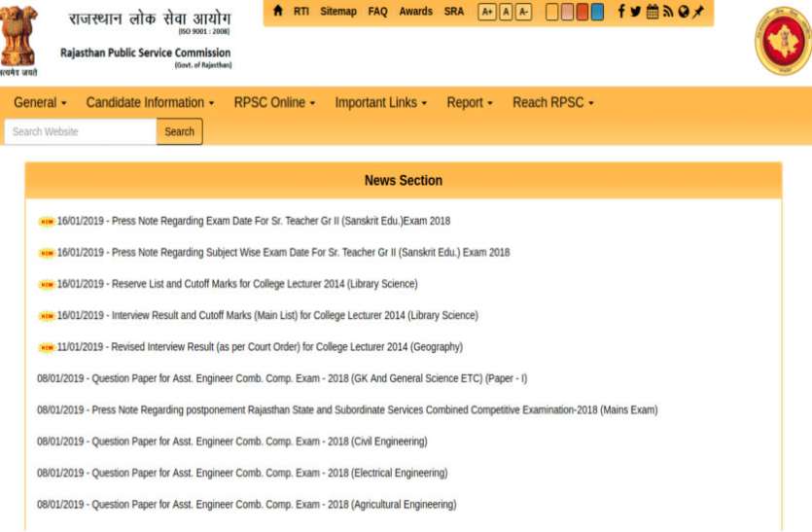Open the FAQ link
The height and width of the screenshot is (532, 812).
377,11
